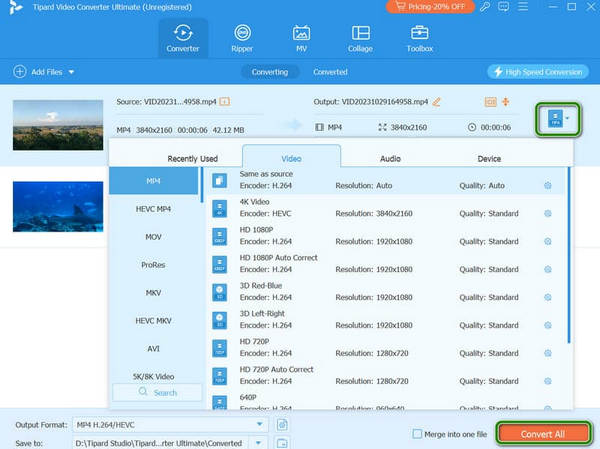Expand the Output Format combo box
Image resolution: width=600 pixels, height=449 pixels.
[259, 424]
